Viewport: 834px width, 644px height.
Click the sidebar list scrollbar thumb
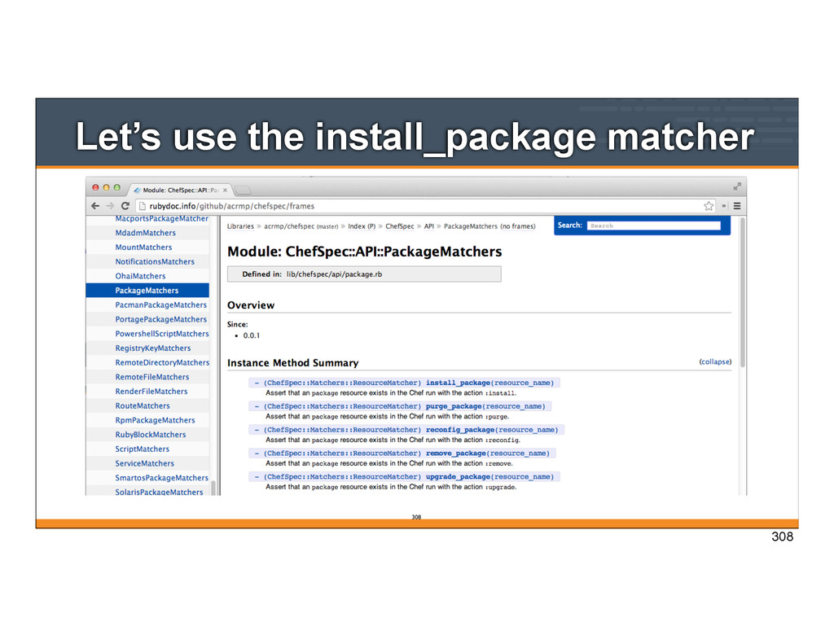pyautogui.click(x=213, y=488)
